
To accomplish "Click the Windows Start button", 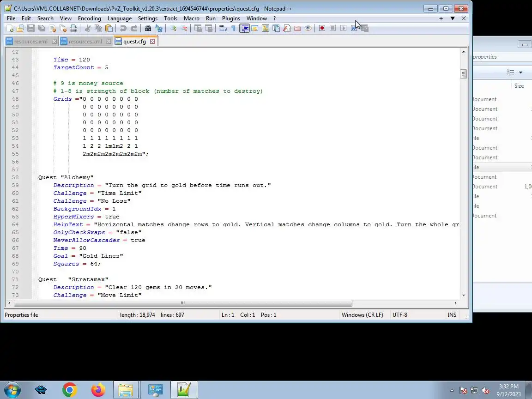I will pyautogui.click(x=12, y=390).
